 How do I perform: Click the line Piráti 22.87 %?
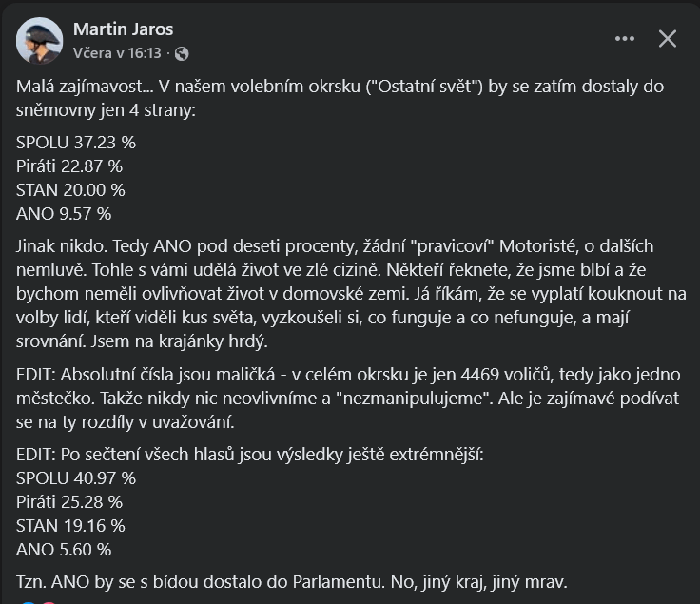tap(69, 166)
